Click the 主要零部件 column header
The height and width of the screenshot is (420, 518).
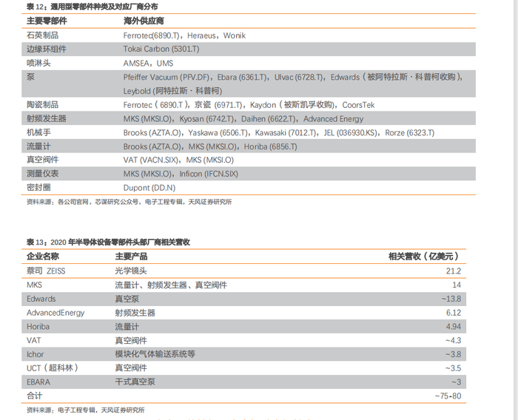point(47,21)
